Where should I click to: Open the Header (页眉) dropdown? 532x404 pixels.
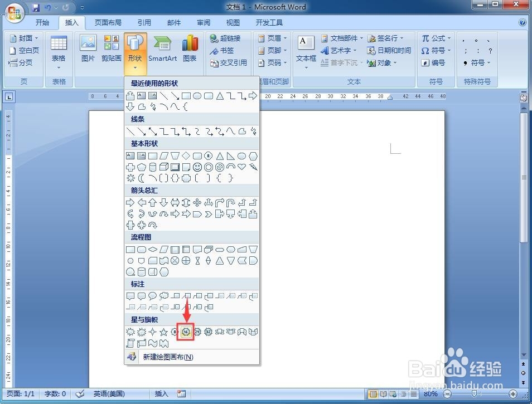(x=273, y=38)
